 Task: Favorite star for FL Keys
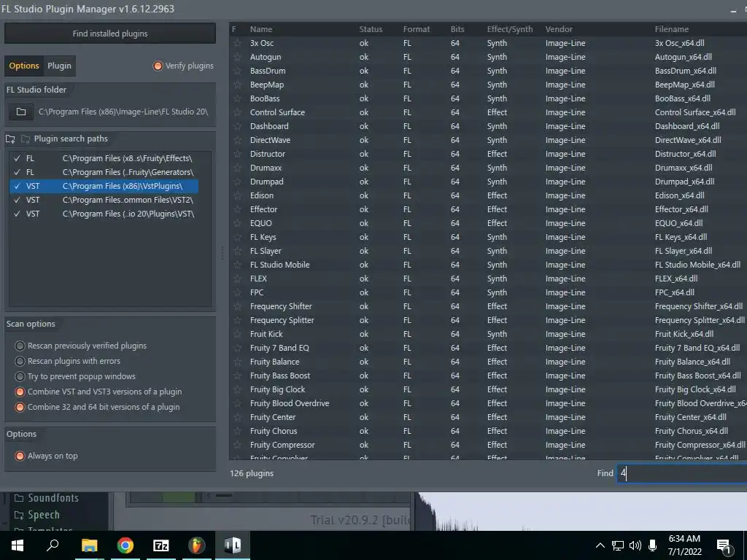coord(237,237)
